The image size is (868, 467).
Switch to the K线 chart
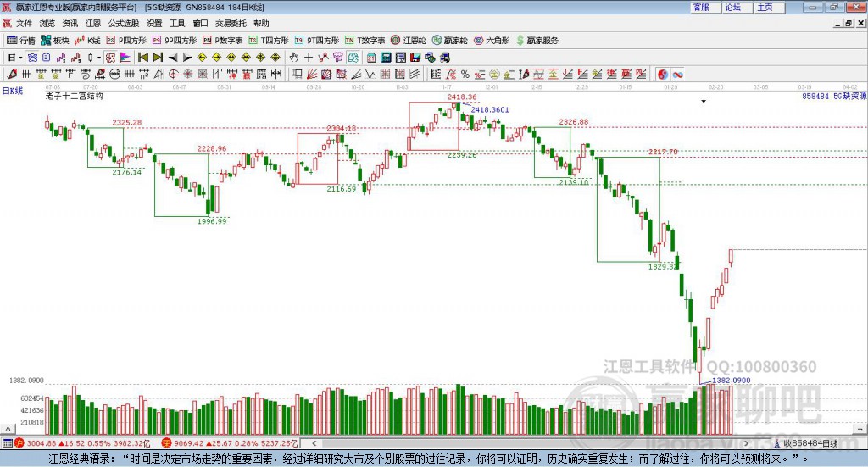(87, 41)
